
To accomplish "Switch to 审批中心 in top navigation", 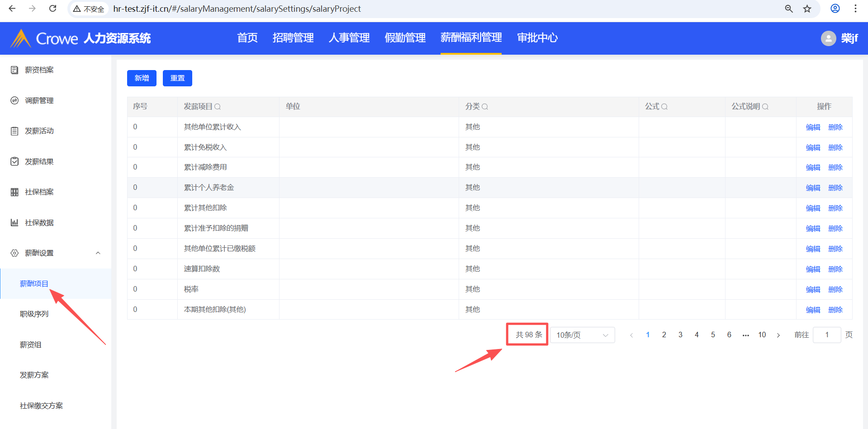I will (537, 38).
